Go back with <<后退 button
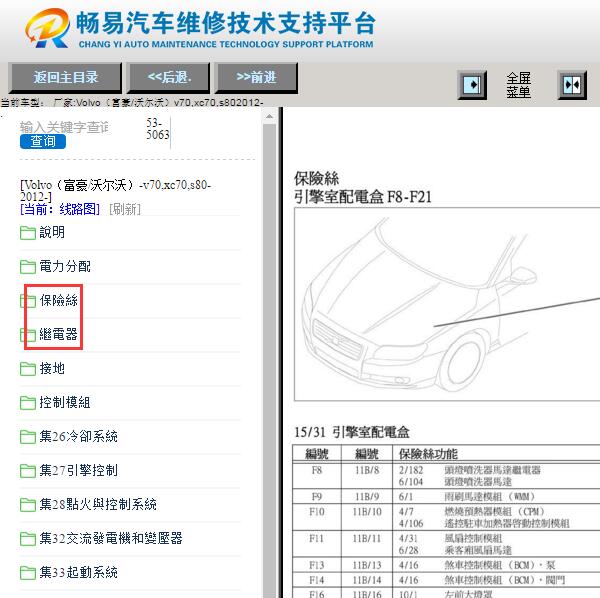 169,78
